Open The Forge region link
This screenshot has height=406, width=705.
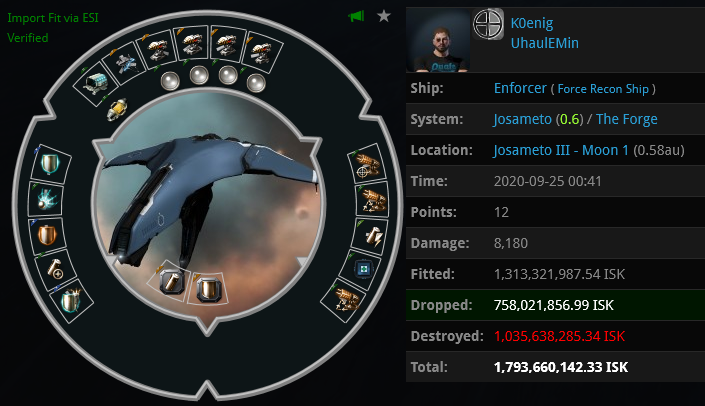(x=627, y=119)
